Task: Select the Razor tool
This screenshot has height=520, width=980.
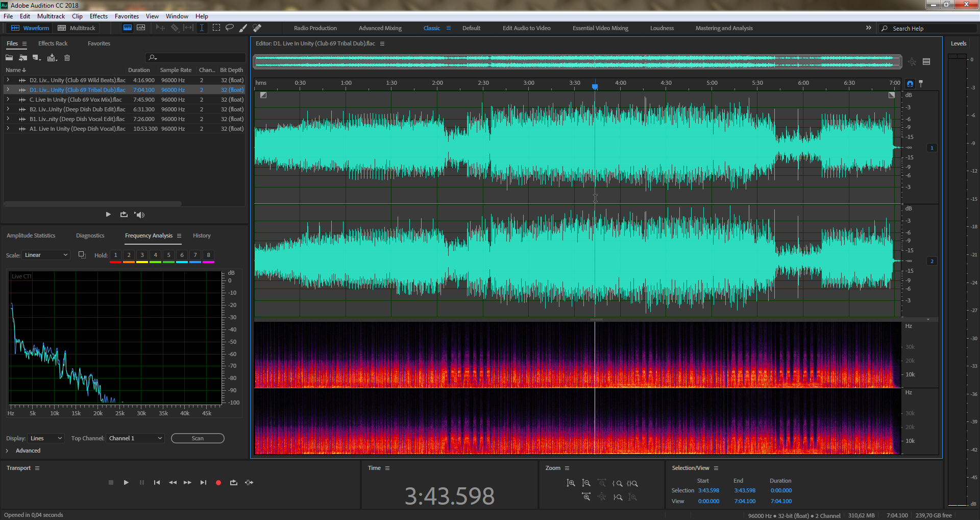Action: [x=175, y=28]
